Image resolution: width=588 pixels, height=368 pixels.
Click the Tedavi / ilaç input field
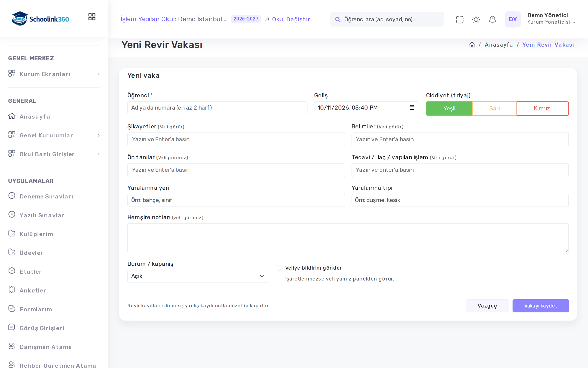(x=460, y=170)
